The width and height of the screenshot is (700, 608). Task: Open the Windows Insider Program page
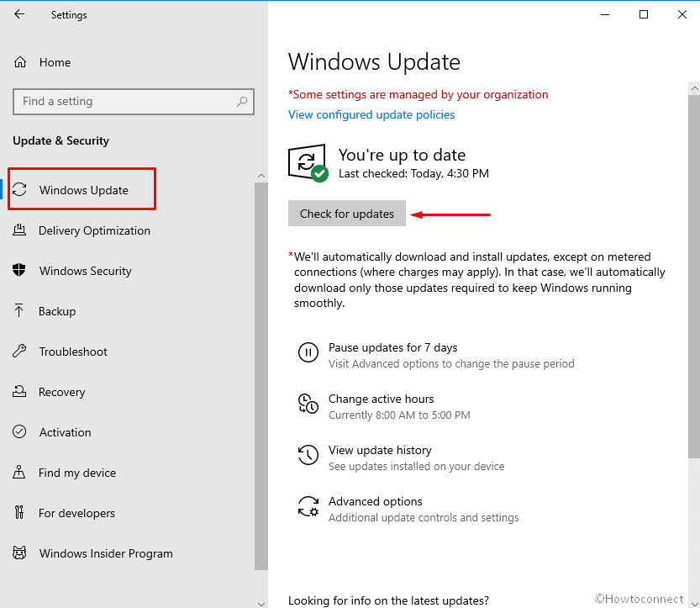point(106,553)
